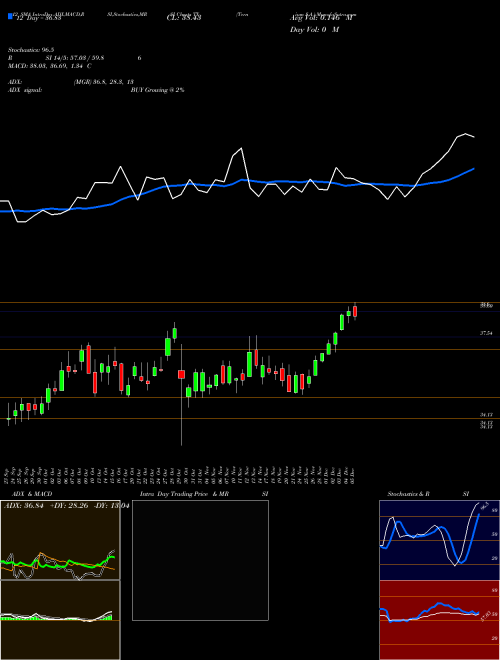Click the 'Day Vol: 0 M' text
The width and height of the screenshot is (500, 660).
pyautogui.click(x=314, y=30)
